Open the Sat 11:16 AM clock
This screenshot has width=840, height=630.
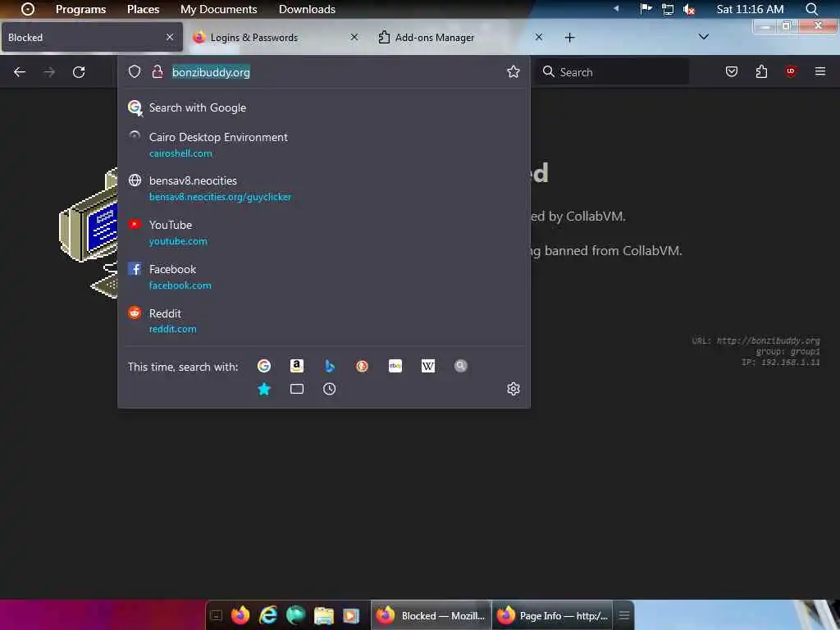tap(750, 9)
